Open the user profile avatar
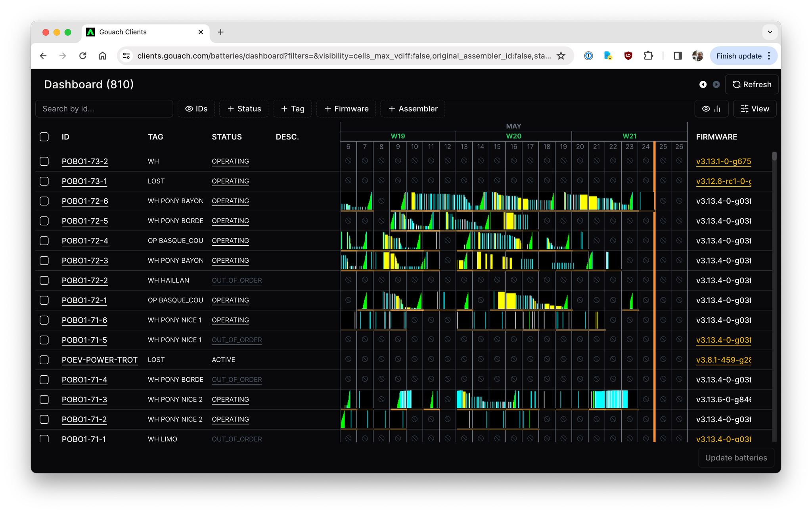812x514 pixels. 698,56
